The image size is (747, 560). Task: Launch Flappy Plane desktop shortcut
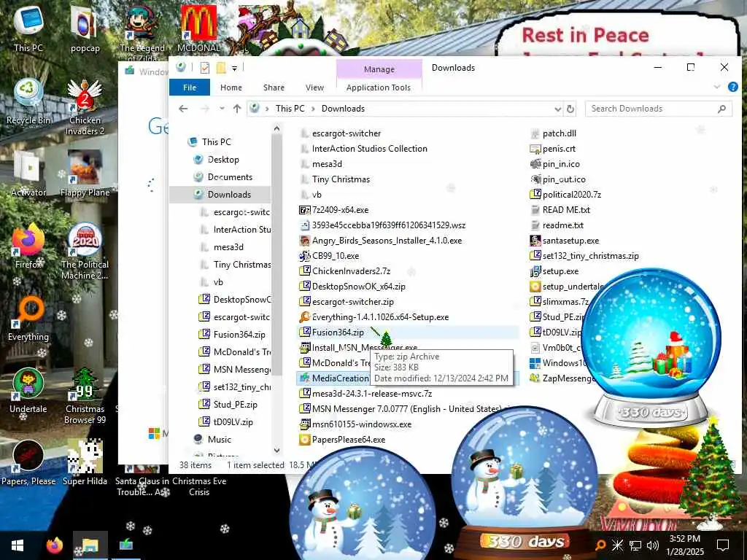click(85, 174)
